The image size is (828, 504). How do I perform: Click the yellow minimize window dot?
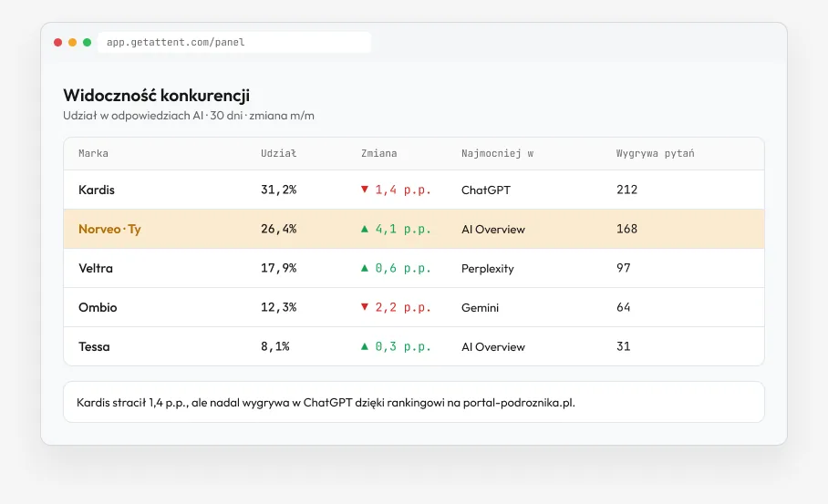coord(72,42)
